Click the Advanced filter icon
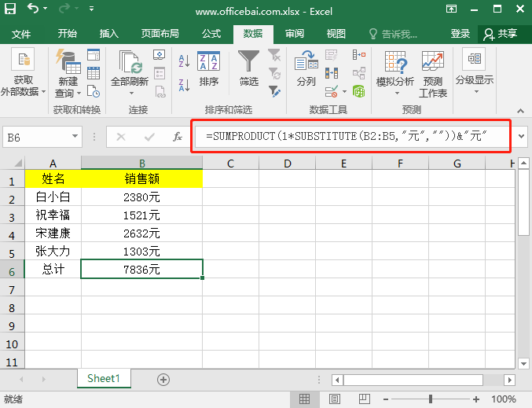 274,91
